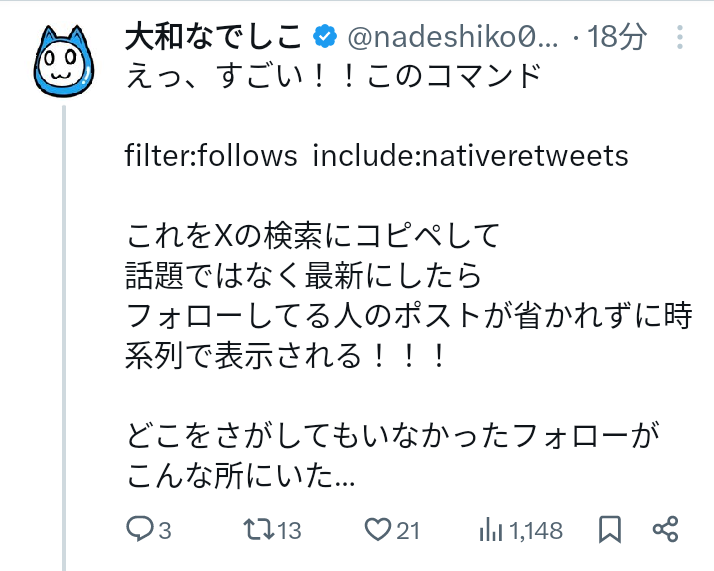
Task: Click the filter:follows include:nativeretweets command text
Action: (x=376, y=156)
